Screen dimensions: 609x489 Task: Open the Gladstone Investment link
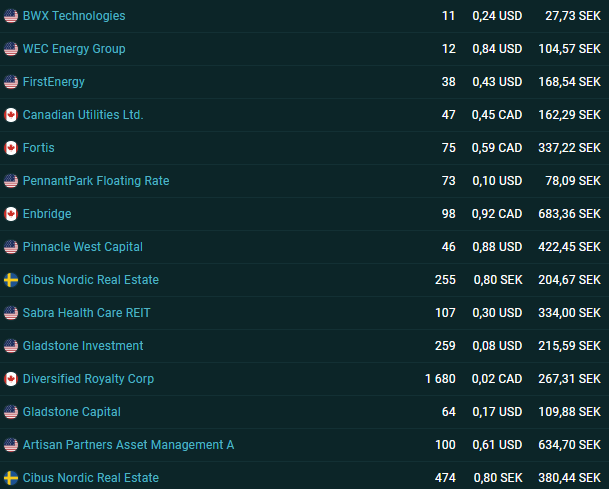coord(83,346)
